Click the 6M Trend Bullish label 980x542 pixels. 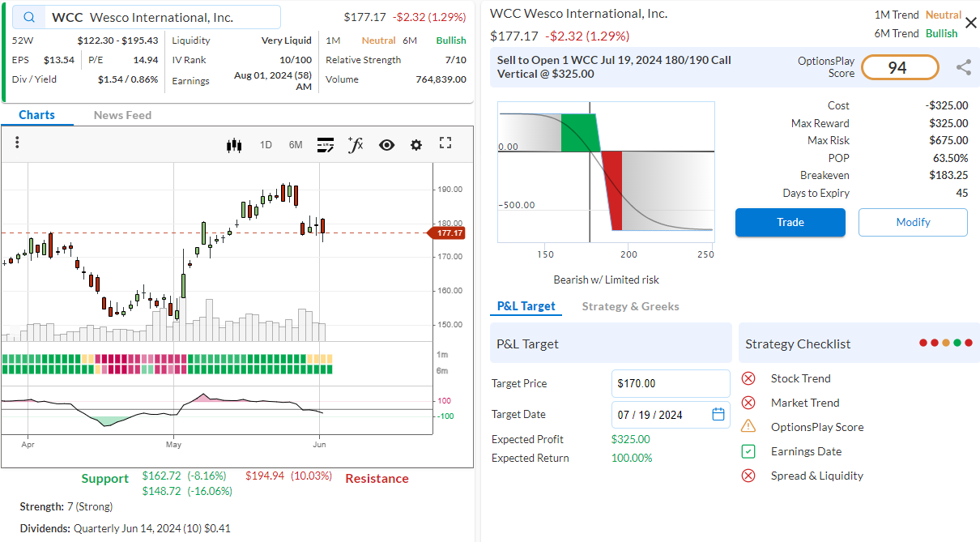(942, 33)
